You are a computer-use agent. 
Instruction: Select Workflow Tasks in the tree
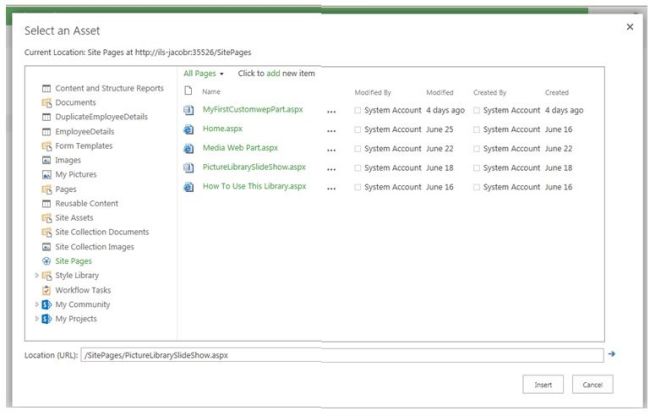(83, 290)
